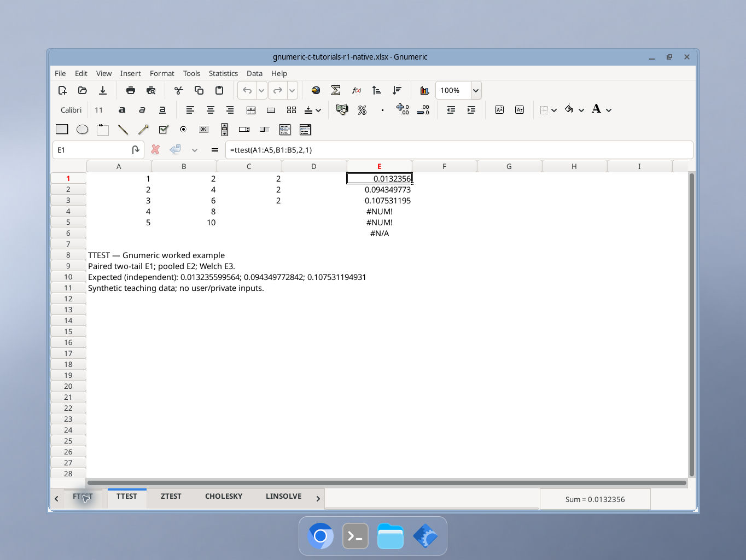Center cell contents horizontally
This screenshot has width=746, height=560.
pyautogui.click(x=211, y=110)
